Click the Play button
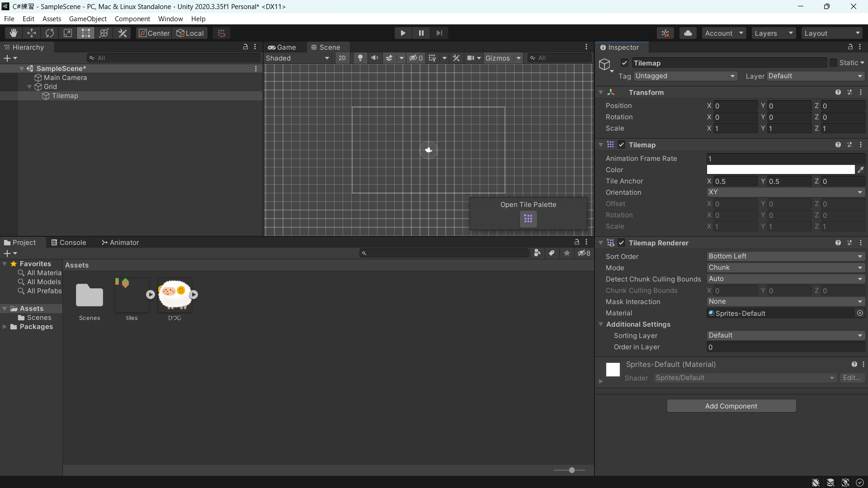 [403, 33]
